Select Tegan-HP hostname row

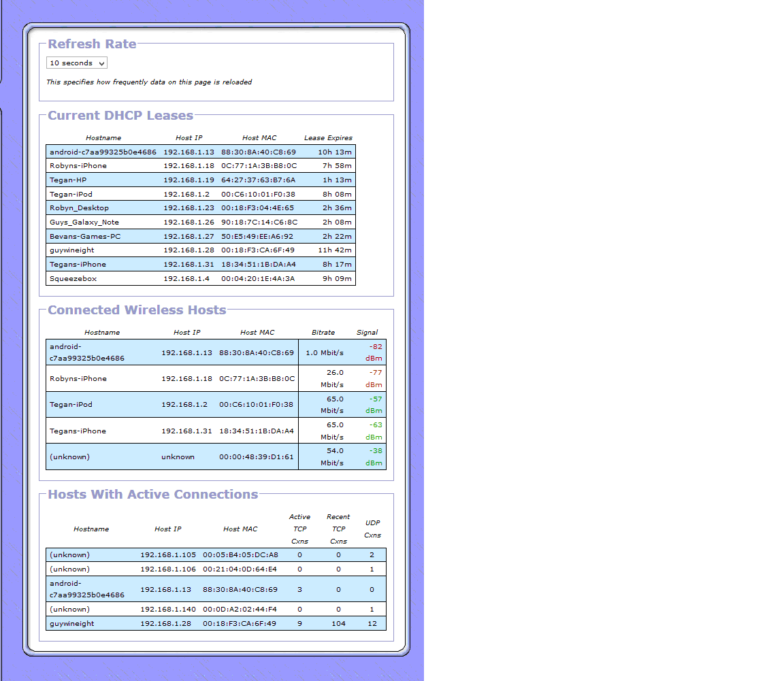pyautogui.click(x=68, y=180)
